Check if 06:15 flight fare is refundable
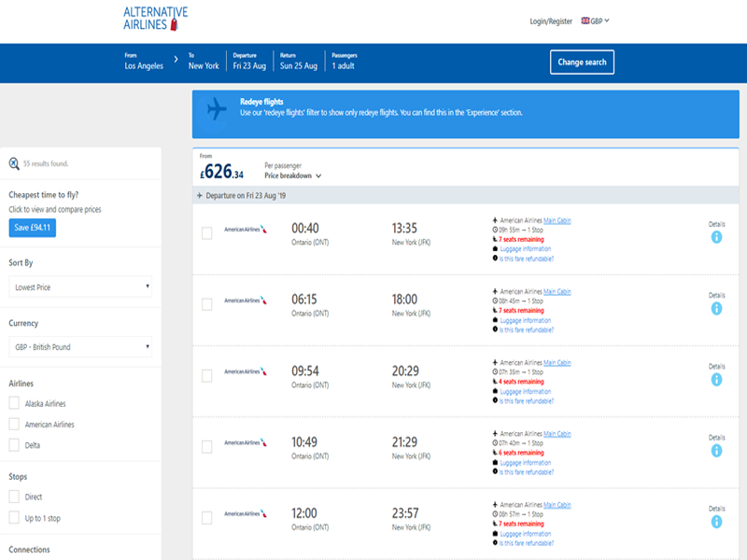747x560 pixels. point(527,330)
